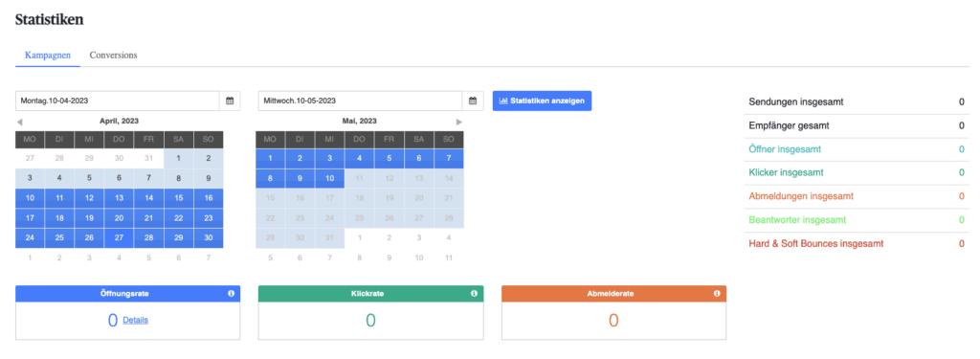Screen dimensions: 980x359
Task: Open the start date calendar icon
Action: coord(230,101)
